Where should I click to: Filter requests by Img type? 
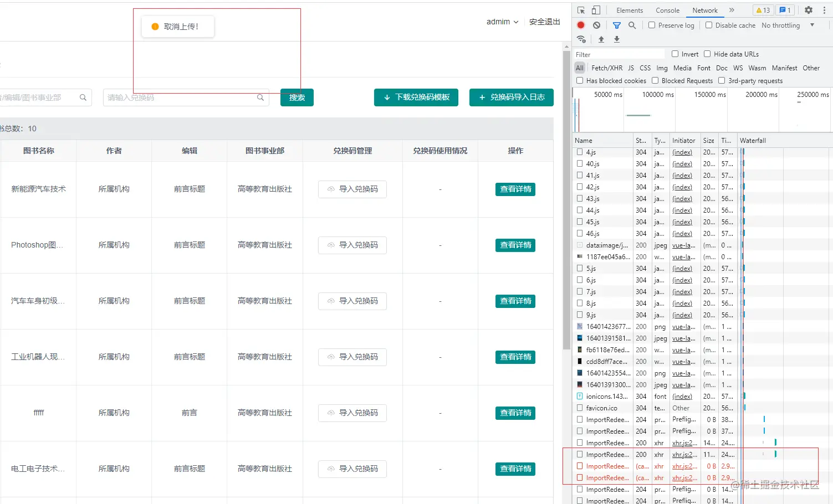click(662, 68)
